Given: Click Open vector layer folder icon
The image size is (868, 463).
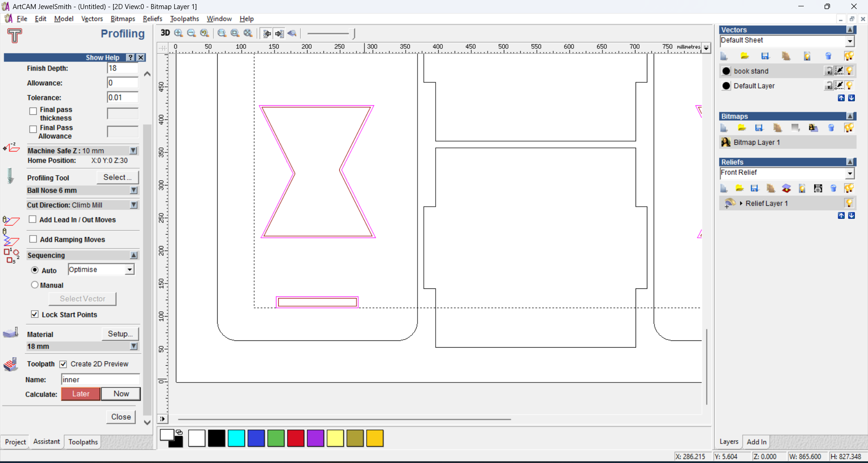Looking at the screenshot, I should coord(745,56).
